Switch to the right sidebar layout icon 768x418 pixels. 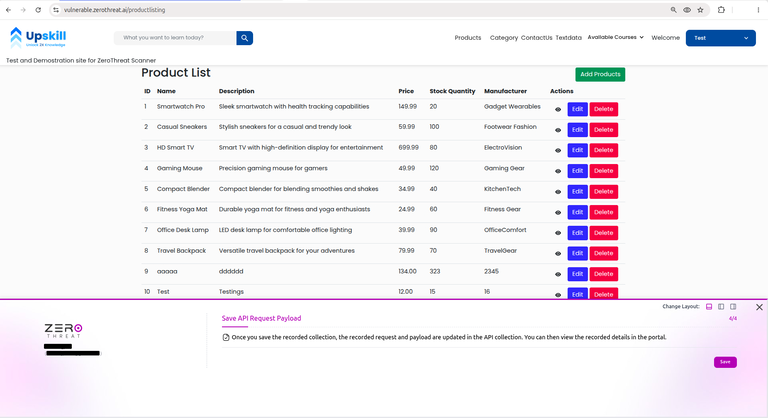[733, 307]
